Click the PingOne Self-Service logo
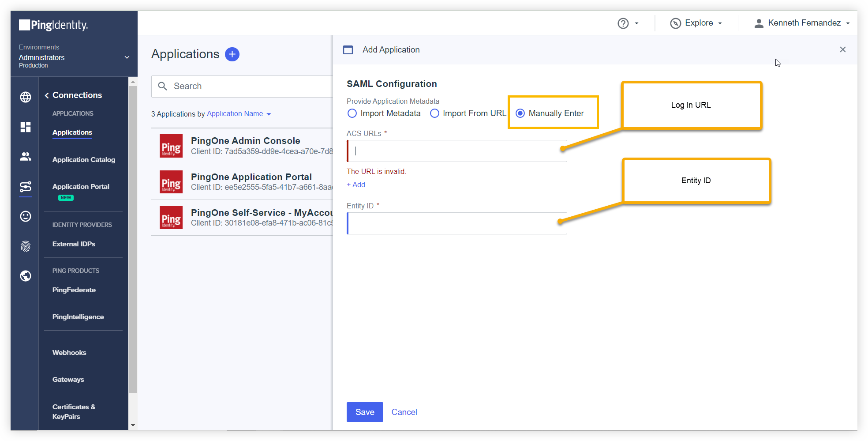868x441 pixels. (171, 218)
